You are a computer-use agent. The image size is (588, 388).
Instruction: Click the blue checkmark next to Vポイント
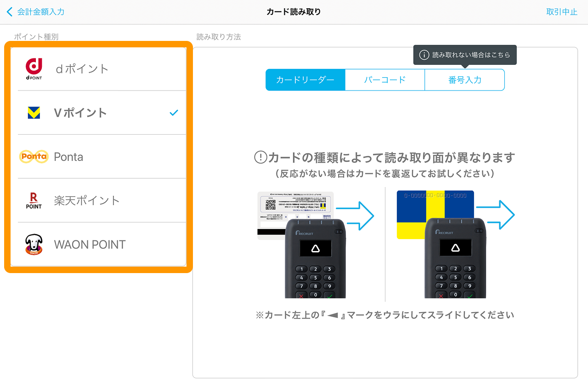(x=174, y=113)
